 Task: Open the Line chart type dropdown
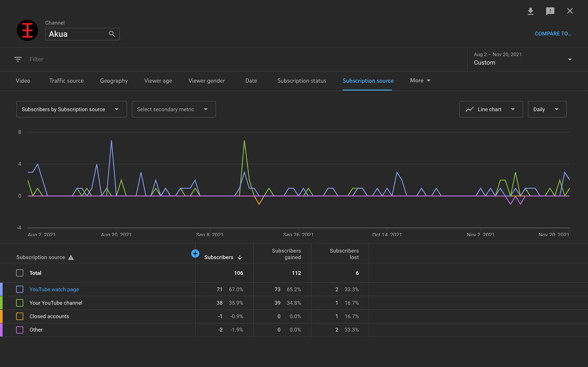pos(491,109)
